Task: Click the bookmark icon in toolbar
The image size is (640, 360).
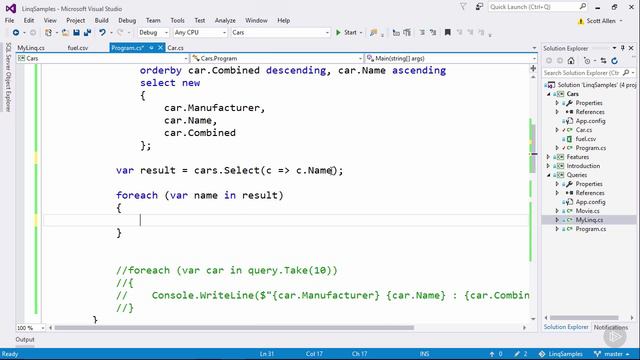Action: pos(448,33)
